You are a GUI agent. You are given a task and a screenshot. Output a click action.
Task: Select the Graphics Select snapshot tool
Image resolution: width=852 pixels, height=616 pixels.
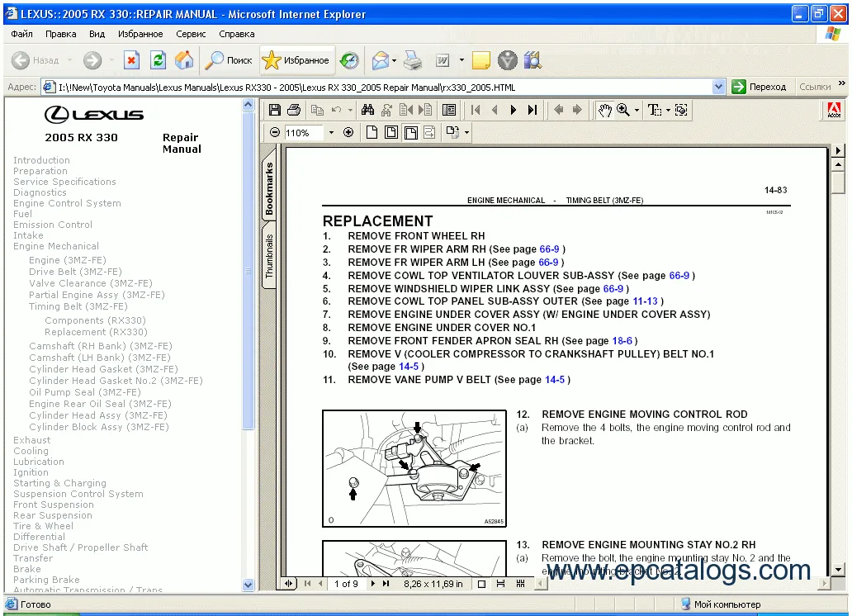pyautogui.click(x=681, y=111)
